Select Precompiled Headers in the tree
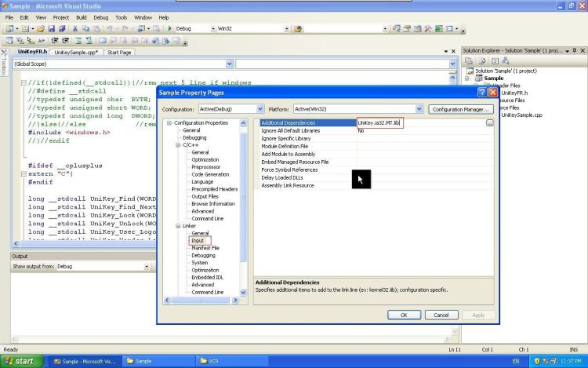Viewport: 588px width, 368px height. coord(215,189)
